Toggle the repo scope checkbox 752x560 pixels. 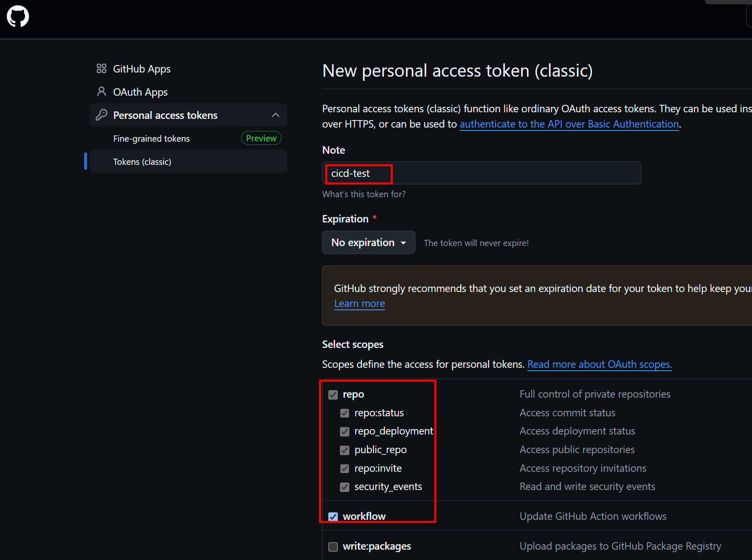(333, 395)
